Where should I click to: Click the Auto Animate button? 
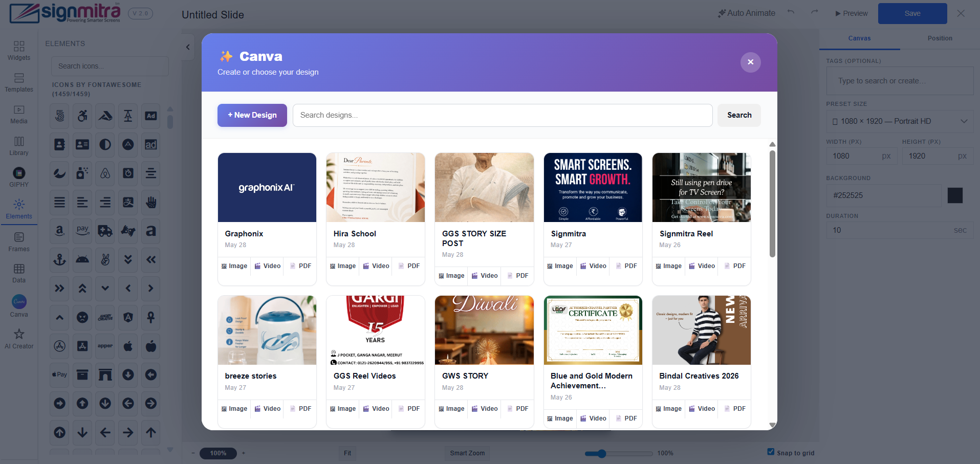(x=747, y=13)
